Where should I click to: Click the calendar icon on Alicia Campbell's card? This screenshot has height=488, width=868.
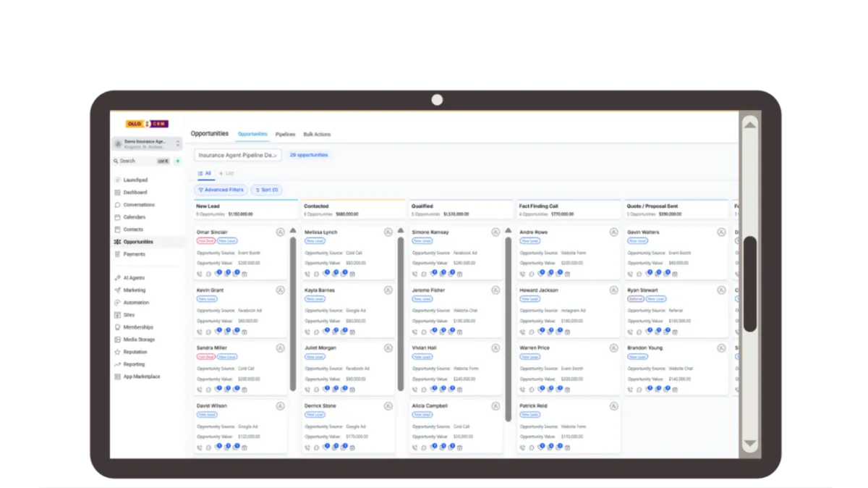460,448
